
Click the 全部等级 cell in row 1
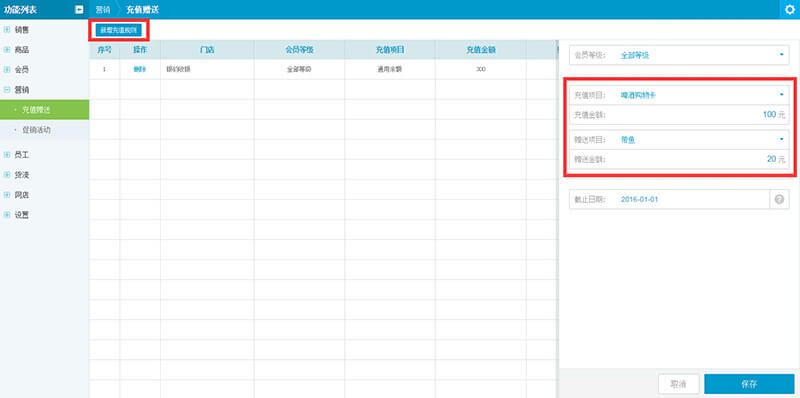pyautogui.click(x=299, y=69)
